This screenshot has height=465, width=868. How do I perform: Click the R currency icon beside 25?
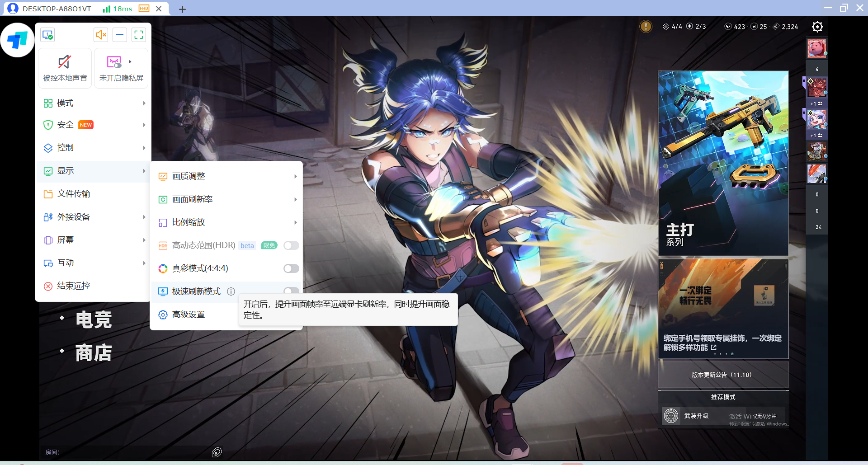pos(754,27)
